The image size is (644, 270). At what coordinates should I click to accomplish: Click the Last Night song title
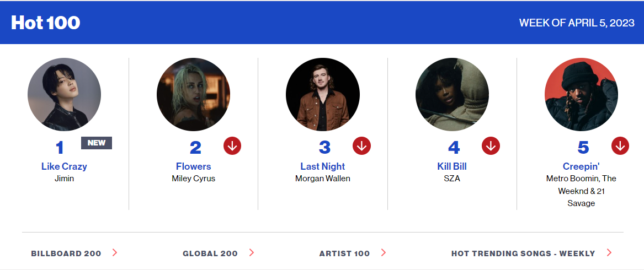click(322, 166)
